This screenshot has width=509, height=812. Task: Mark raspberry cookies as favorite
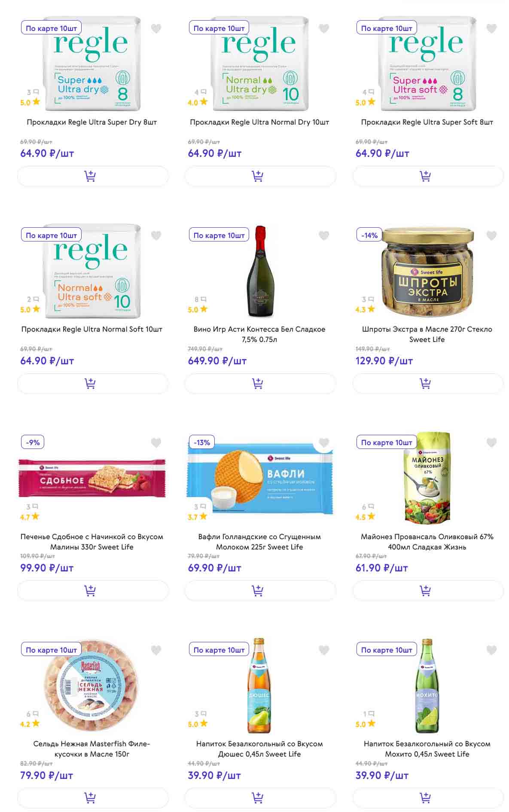point(156,443)
